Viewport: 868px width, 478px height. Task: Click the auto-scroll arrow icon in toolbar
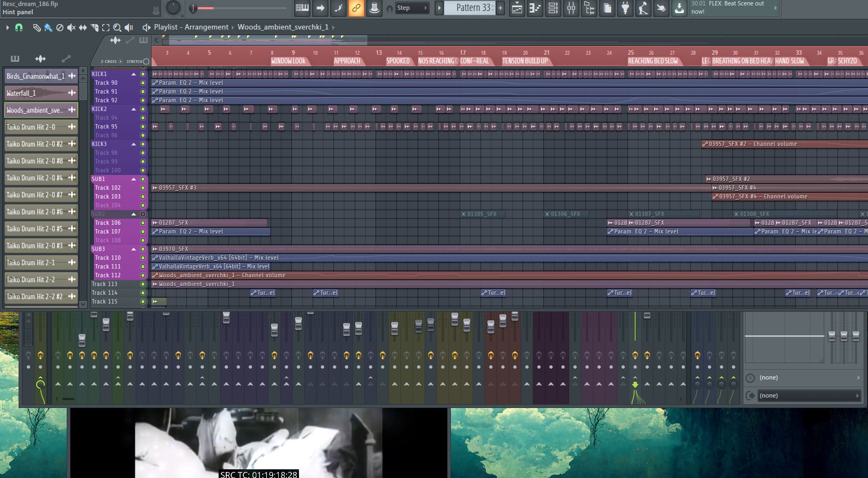tap(320, 8)
